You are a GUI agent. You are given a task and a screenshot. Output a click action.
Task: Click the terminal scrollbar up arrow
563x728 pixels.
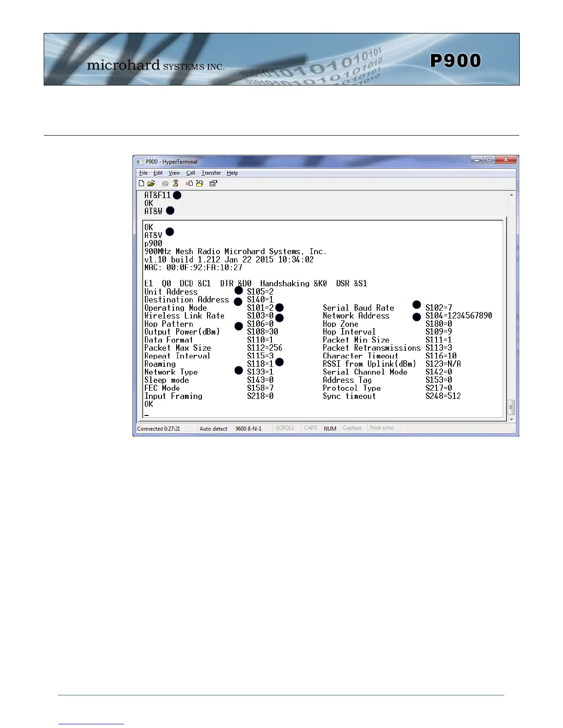click(511, 195)
